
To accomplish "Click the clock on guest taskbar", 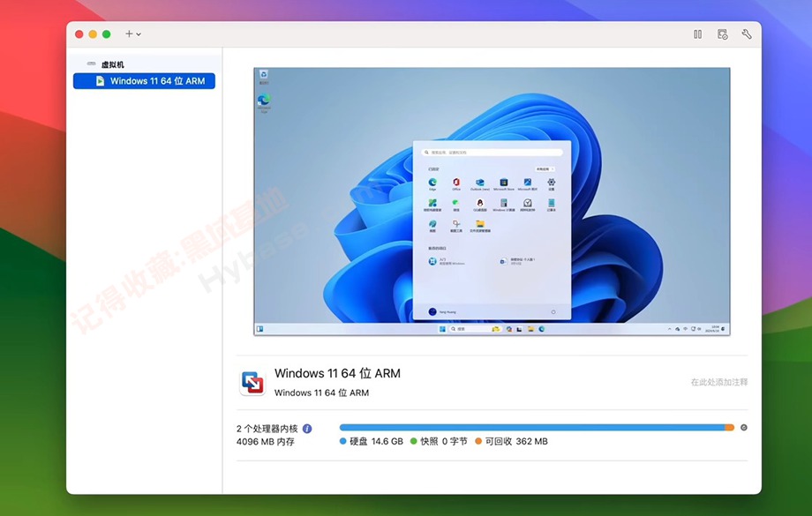I will (714, 329).
